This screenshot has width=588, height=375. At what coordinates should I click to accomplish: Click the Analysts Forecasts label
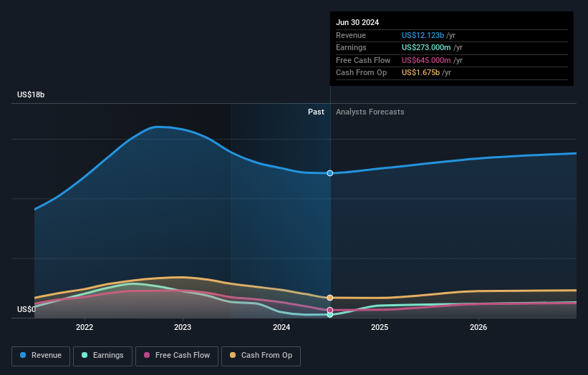370,112
